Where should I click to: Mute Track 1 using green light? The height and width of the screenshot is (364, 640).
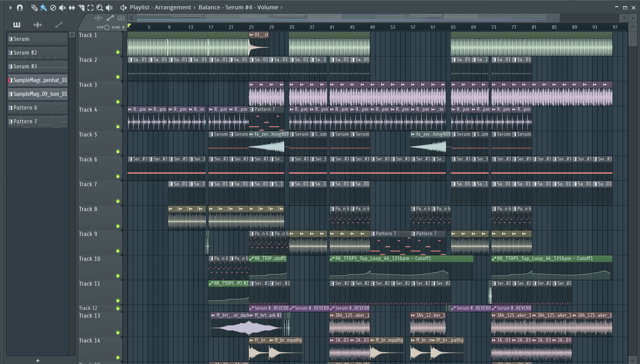pyautogui.click(x=118, y=52)
